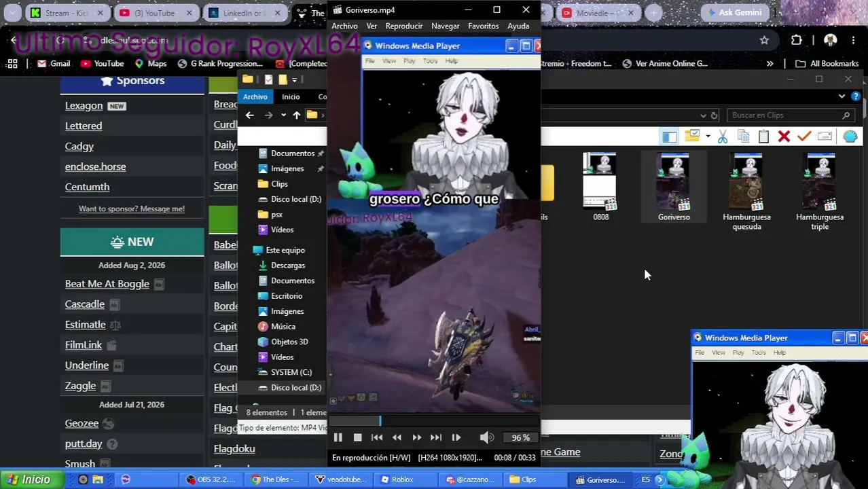This screenshot has width=868, height=489.
Task: Open Archivo menu in media player
Action: pyautogui.click(x=344, y=26)
